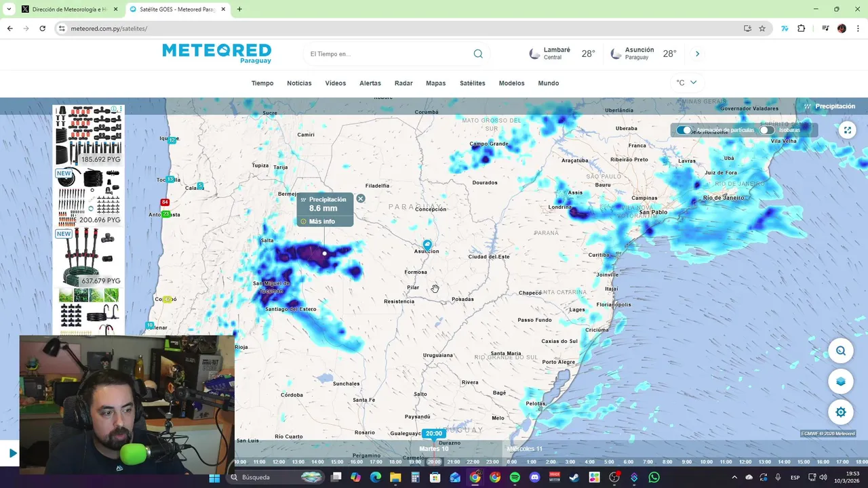
Task: Open the °C units dropdown
Action: tap(686, 83)
